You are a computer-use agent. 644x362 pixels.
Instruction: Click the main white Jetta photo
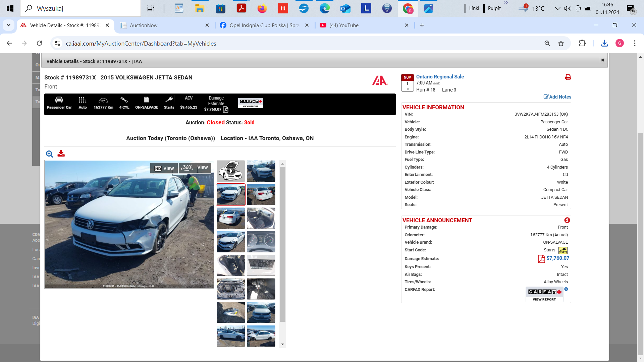tap(129, 224)
